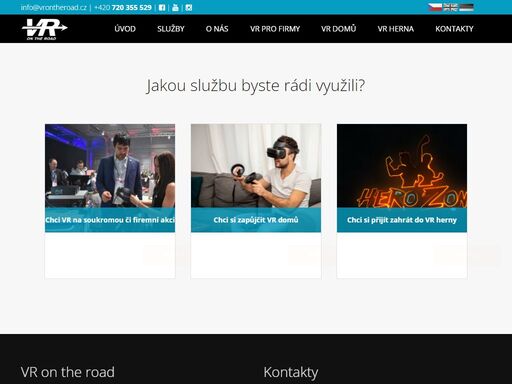Switch language via the British flag
Screen dimensions: 512x384
pos(451,7)
